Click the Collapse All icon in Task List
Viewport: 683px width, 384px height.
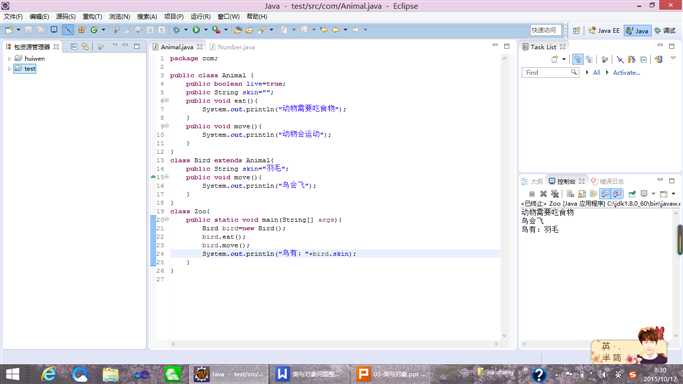[644, 59]
